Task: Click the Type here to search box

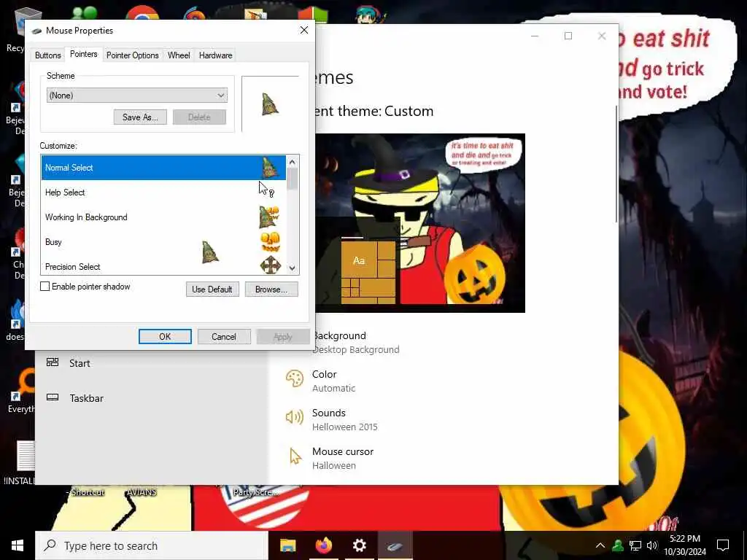Action: point(152,545)
